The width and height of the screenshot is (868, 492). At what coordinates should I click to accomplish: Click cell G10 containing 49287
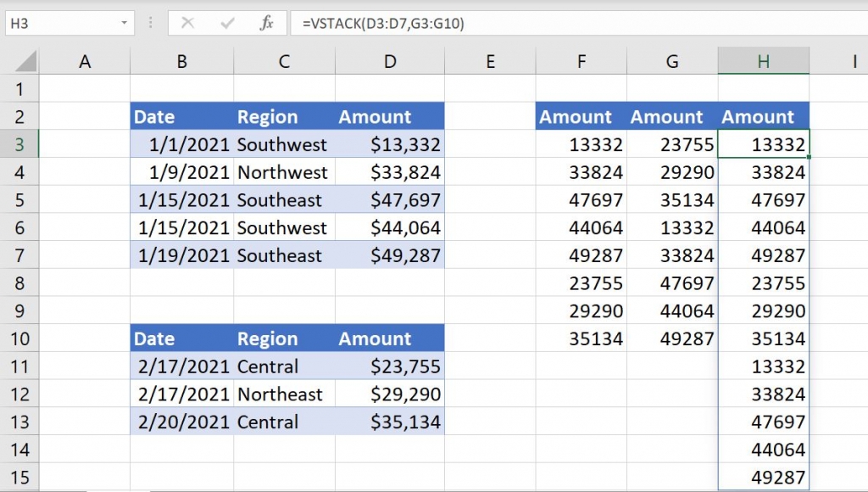(672, 339)
